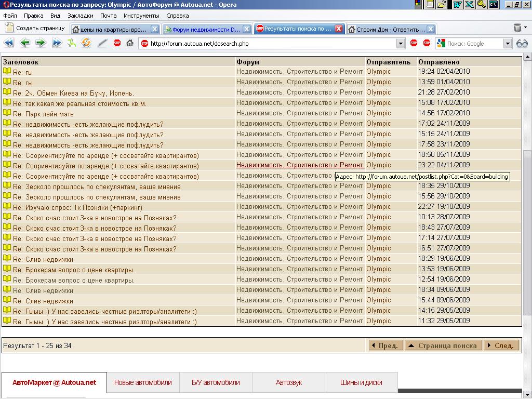This screenshot has width=532, height=399.
Task: Click the orange Reload page icon
Action: pyautogui.click(x=86, y=43)
